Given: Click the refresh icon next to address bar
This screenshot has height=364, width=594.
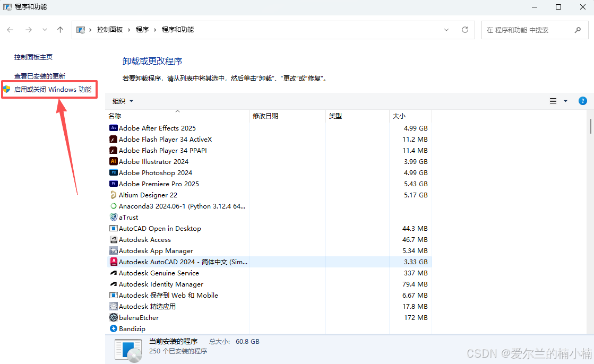Looking at the screenshot, I should tap(465, 30).
